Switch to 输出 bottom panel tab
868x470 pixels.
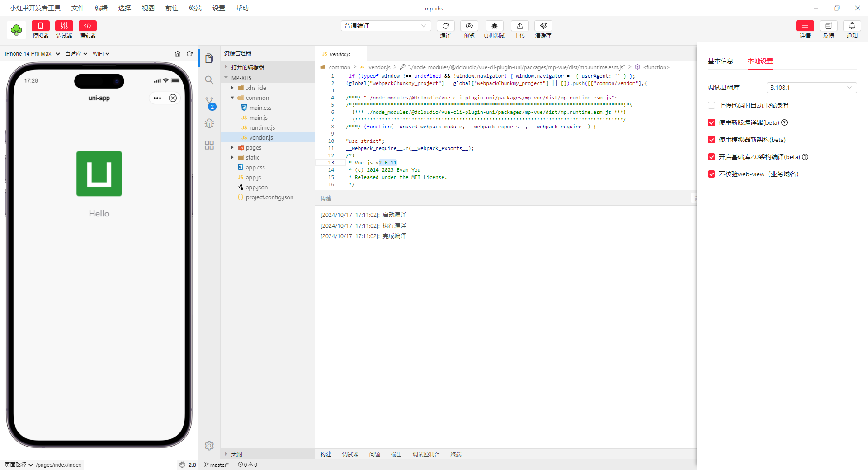pos(396,454)
